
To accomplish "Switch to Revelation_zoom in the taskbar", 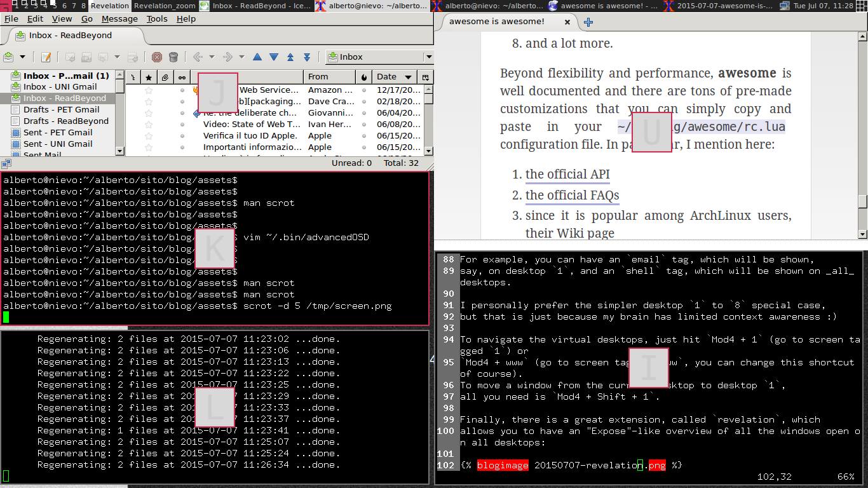I will tap(164, 6).
